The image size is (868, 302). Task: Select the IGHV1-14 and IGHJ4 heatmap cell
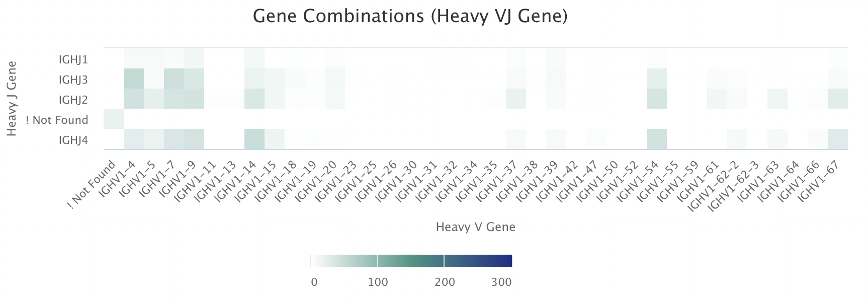click(x=254, y=139)
